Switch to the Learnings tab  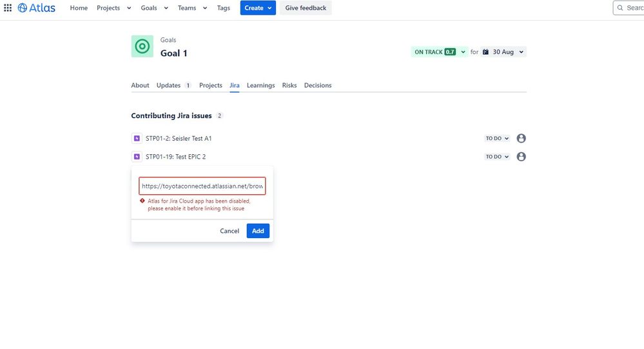tap(261, 86)
